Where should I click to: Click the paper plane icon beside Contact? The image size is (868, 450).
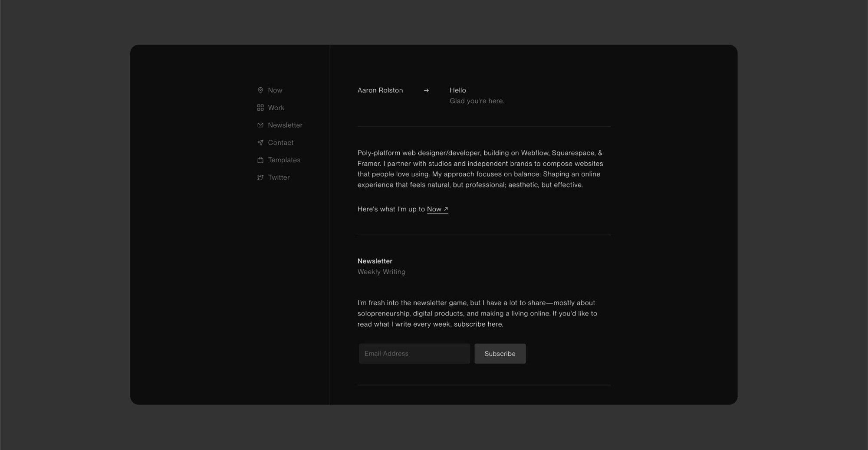tap(260, 142)
